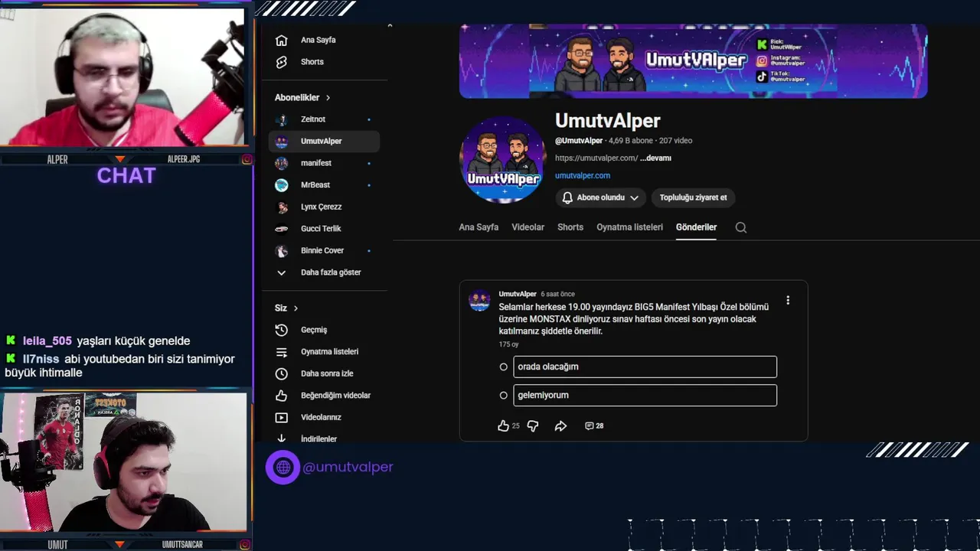The width and height of the screenshot is (980, 551).
Task: Select radio button for orada olacağım
Action: tap(504, 367)
